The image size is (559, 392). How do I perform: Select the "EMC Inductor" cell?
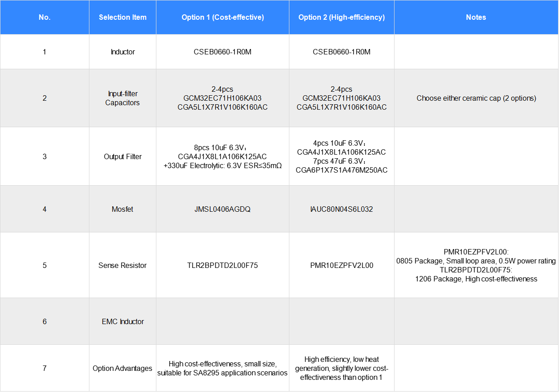pyautogui.click(x=123, y=321)
